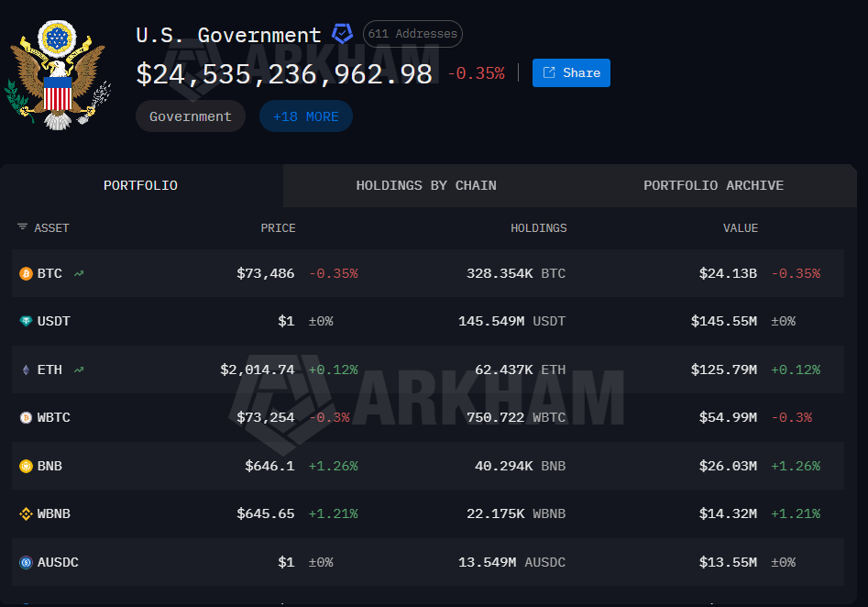Open the WBTC asset name
The height and width of the screenshot is (607, 868).
(54, 417)
